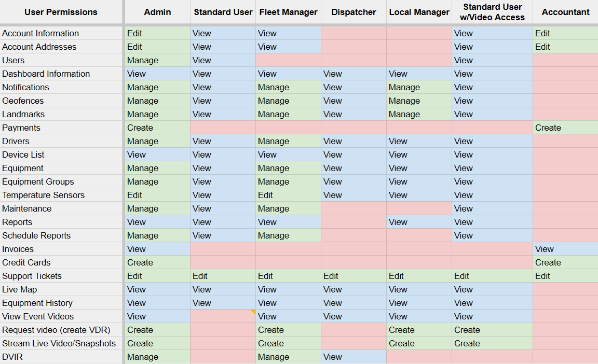Image resolution: width=598 pixels, height=364 pixels.
Task: Click the Local Manager column header
Action: (419, 12)
